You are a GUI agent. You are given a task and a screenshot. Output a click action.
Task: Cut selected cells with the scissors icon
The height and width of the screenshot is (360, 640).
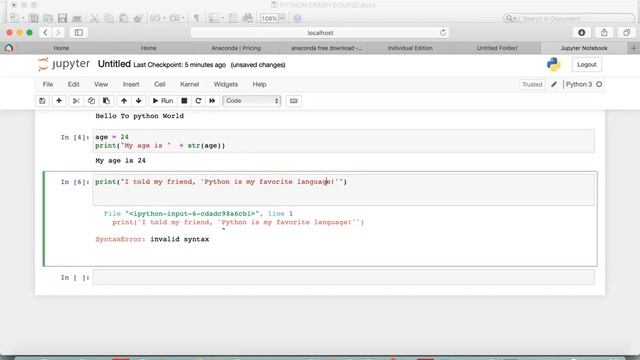click(76, 101)
